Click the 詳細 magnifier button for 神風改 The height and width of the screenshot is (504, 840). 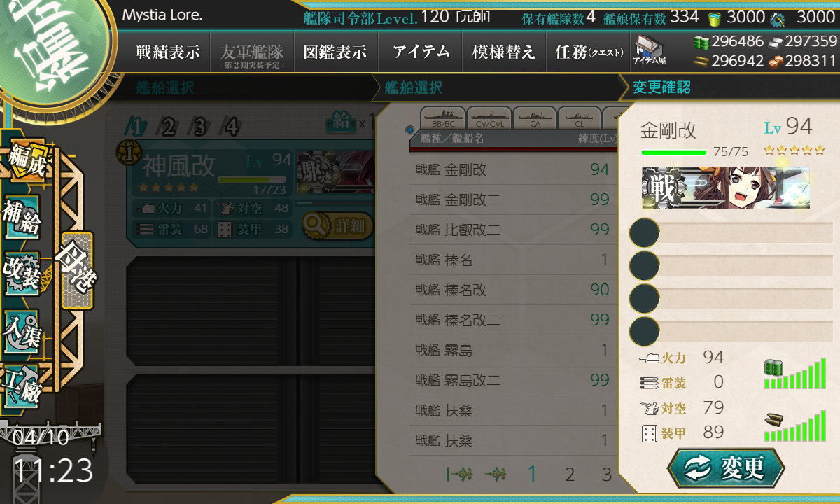click(338, 226)
